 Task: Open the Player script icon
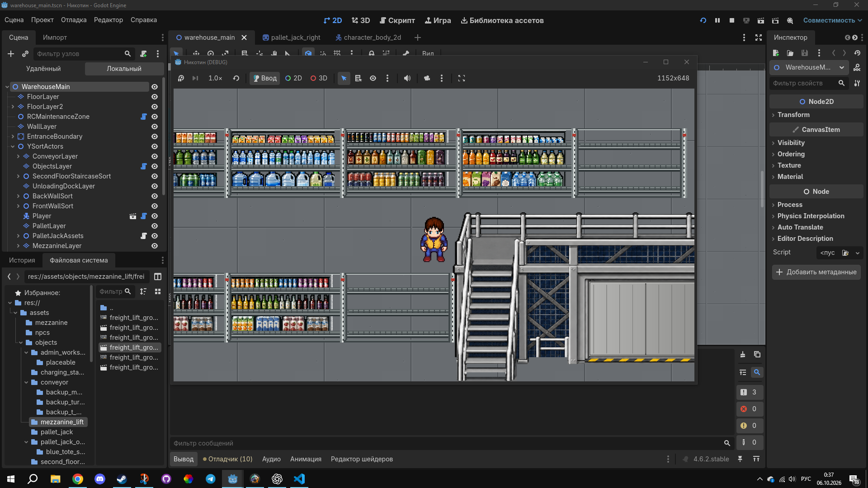(x=144, y=216)
